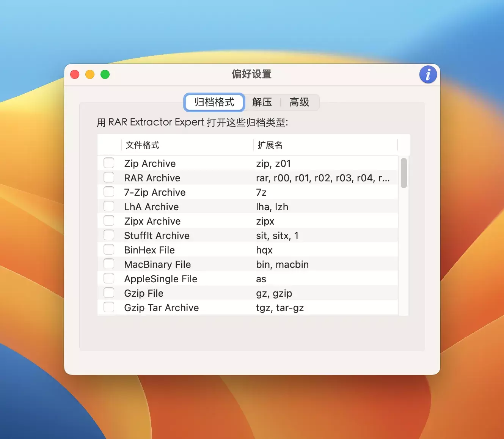Image resolution: width=504 pixels, height=439 pixels.
Task: Select the RAR Archive row text
Action: click(x=152, y=178)
